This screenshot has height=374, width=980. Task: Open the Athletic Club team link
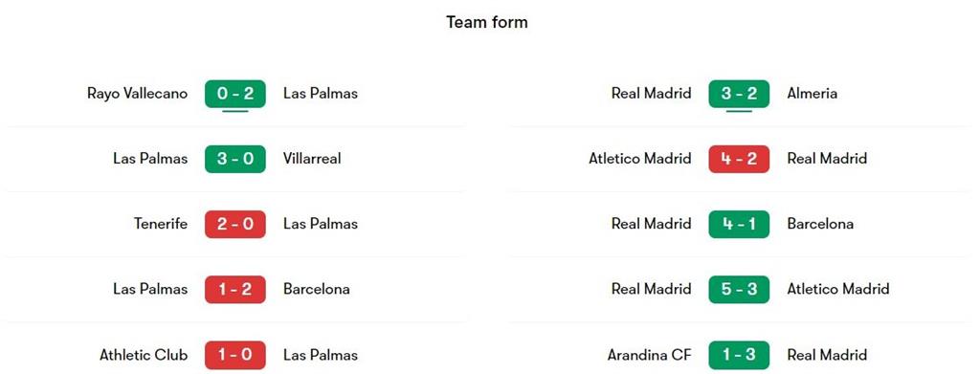point(144,355)
